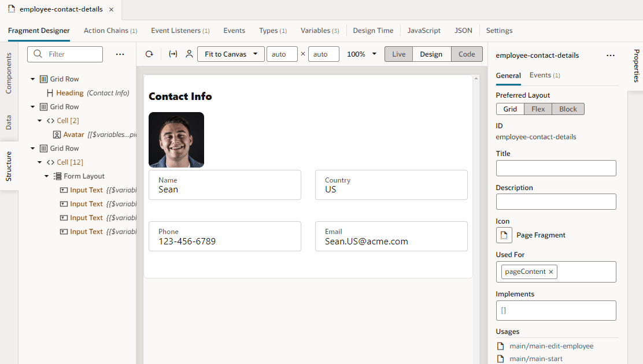
Task: Click the main/main-edit-employee page icon
Action: click(x=500, y=346)
